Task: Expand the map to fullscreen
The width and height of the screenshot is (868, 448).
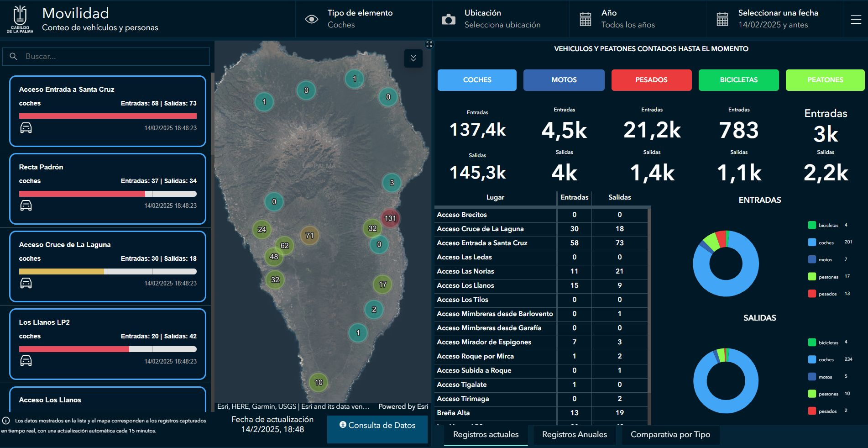Action: [x=429, y=44]
